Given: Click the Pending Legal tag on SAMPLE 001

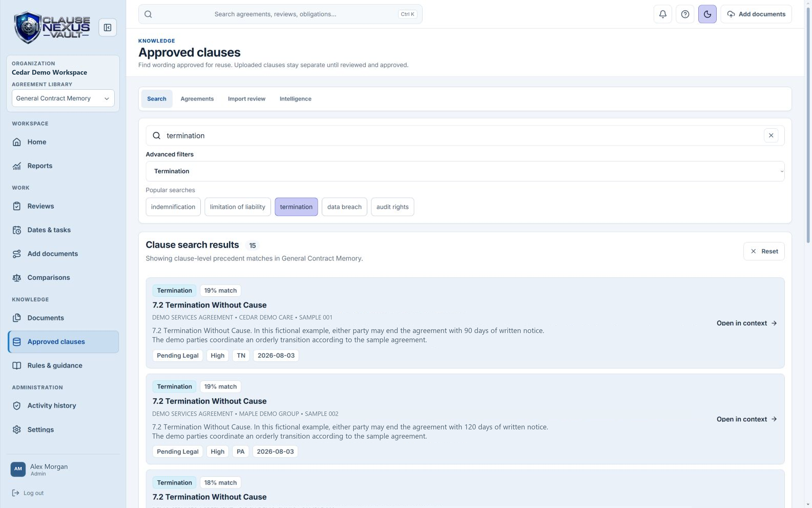Looking at the screenshot, I should [x=178, y=356].
